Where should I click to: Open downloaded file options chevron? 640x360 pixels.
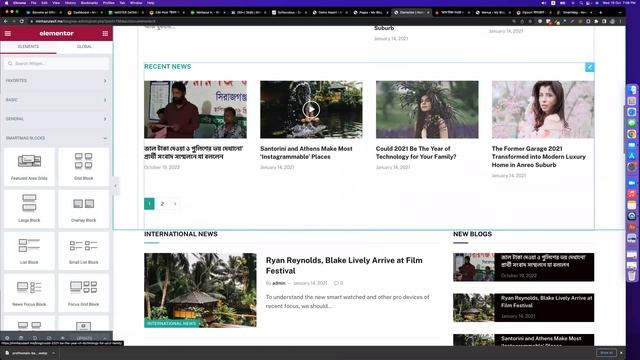point(53,353)
